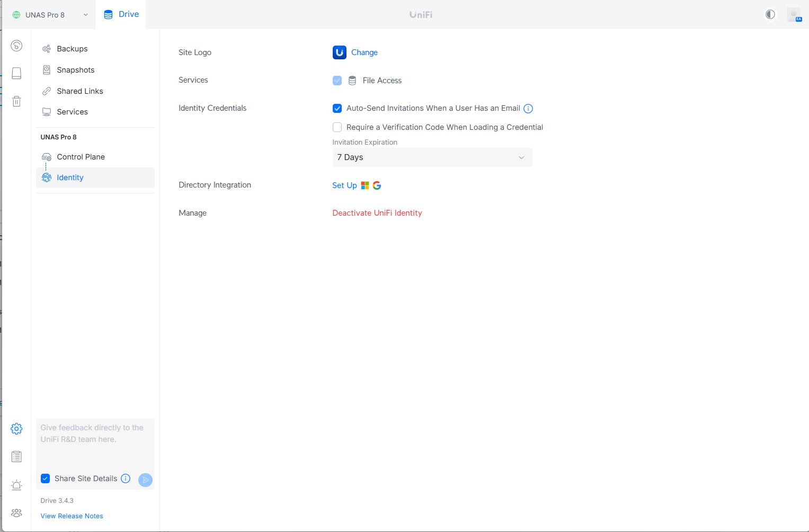
Task: Open the users group icon at bottom left
Action: [x=16, y=513]
